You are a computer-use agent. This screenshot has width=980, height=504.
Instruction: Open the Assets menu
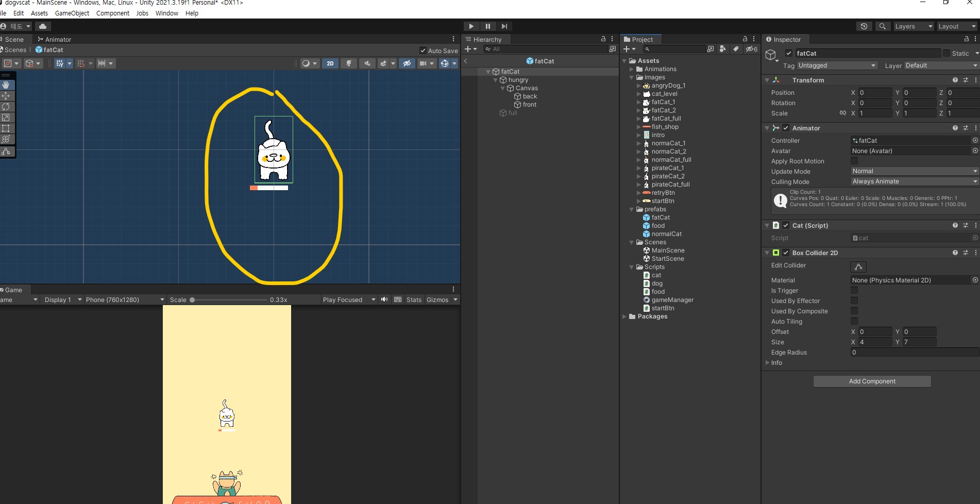(39, 13)
